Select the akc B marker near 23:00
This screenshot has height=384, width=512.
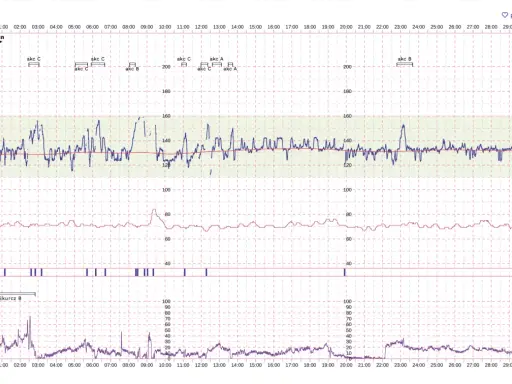(404, 62)
